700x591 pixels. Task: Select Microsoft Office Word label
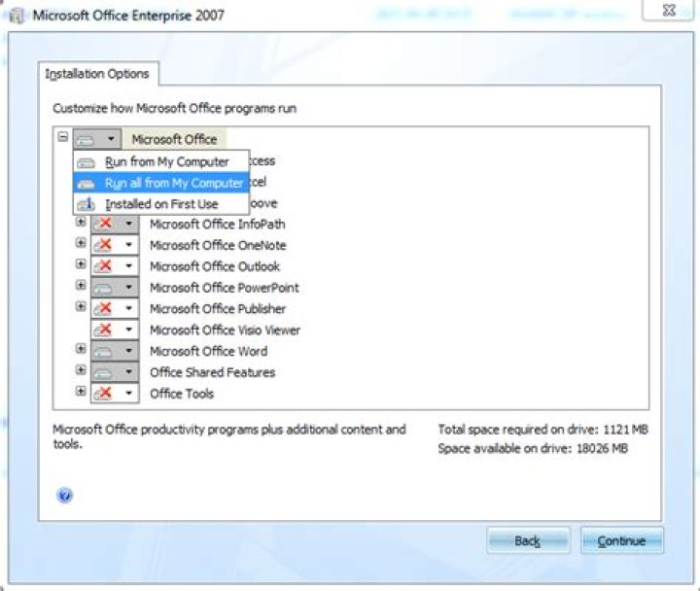208,351
